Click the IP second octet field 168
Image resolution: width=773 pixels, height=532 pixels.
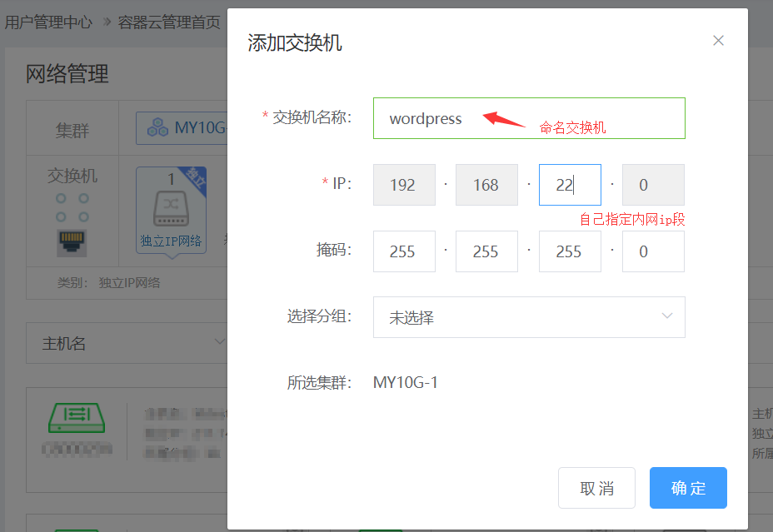pos(486,185)
